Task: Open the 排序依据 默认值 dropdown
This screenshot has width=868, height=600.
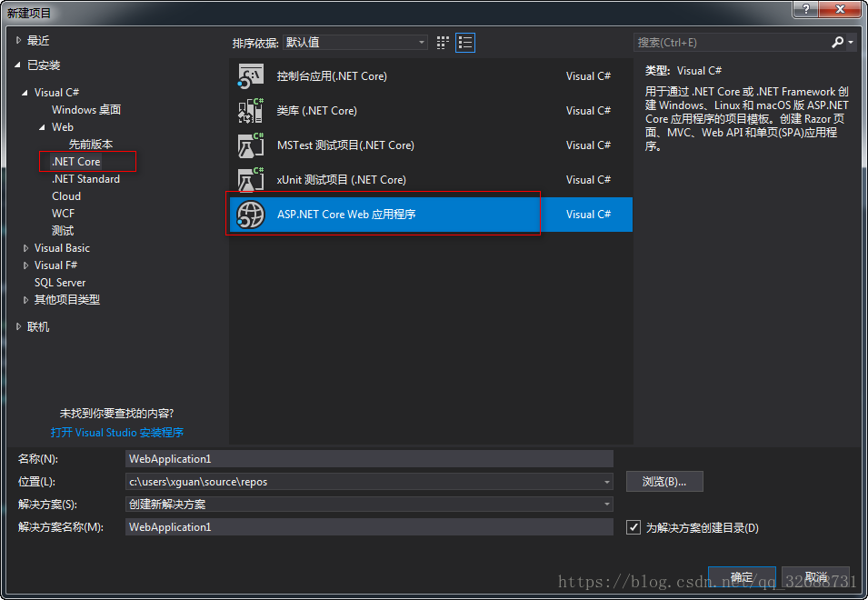Action: pyautogui.click(x=354, y=42)
